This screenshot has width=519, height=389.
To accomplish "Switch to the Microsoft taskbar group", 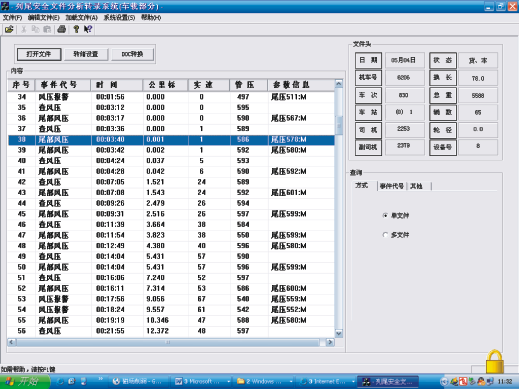I will coord(203,381).
